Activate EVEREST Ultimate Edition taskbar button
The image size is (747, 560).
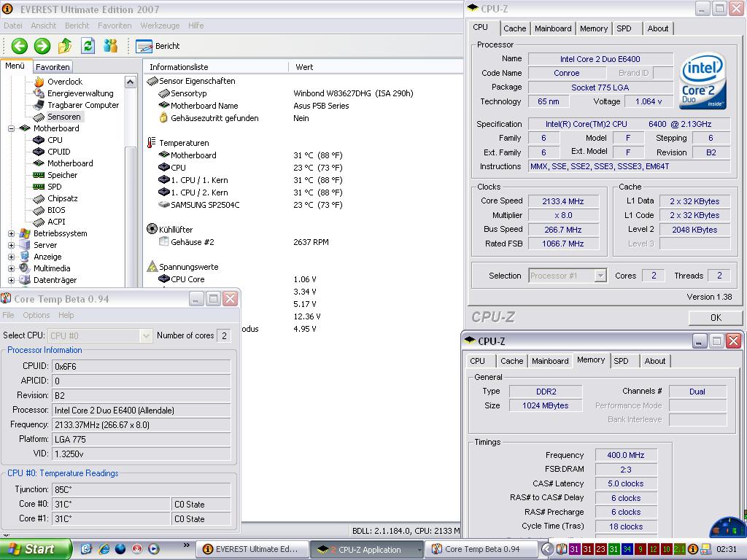[x=251, y=550]
